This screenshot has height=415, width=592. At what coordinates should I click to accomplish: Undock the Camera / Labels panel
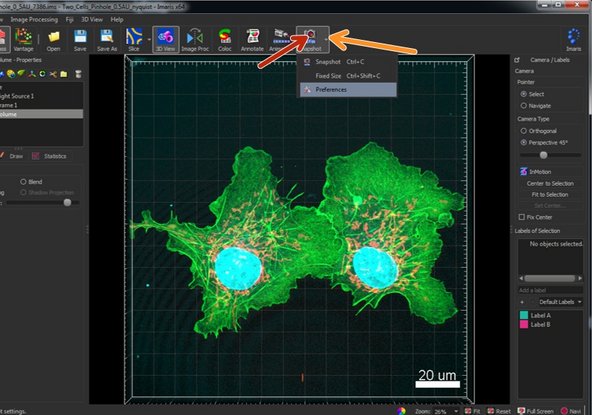click(517, 60)
